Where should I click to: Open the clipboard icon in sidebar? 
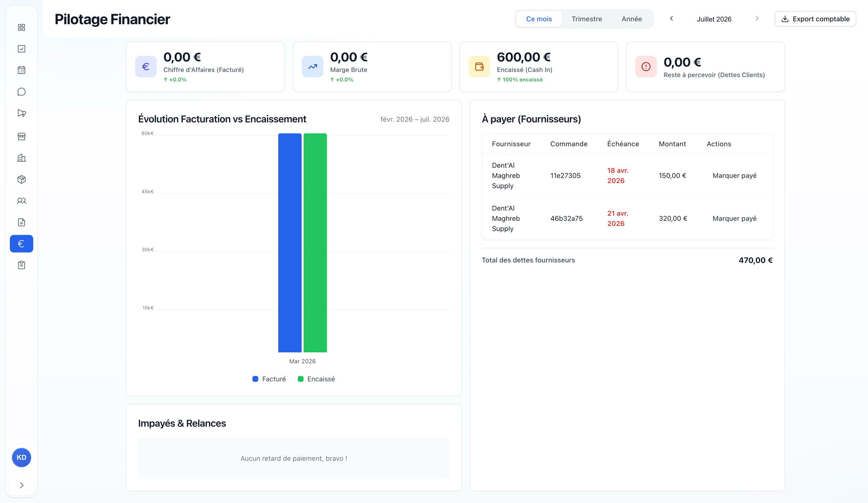(x=21, y=265)
